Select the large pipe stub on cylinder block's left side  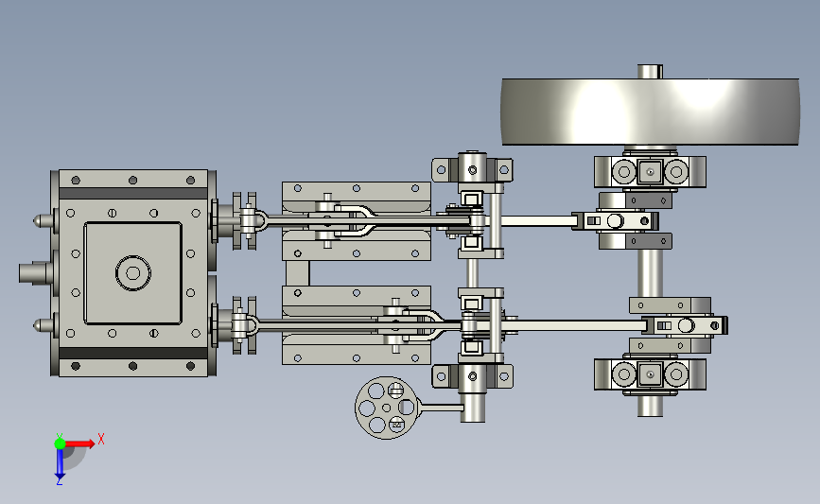point(34,273)
